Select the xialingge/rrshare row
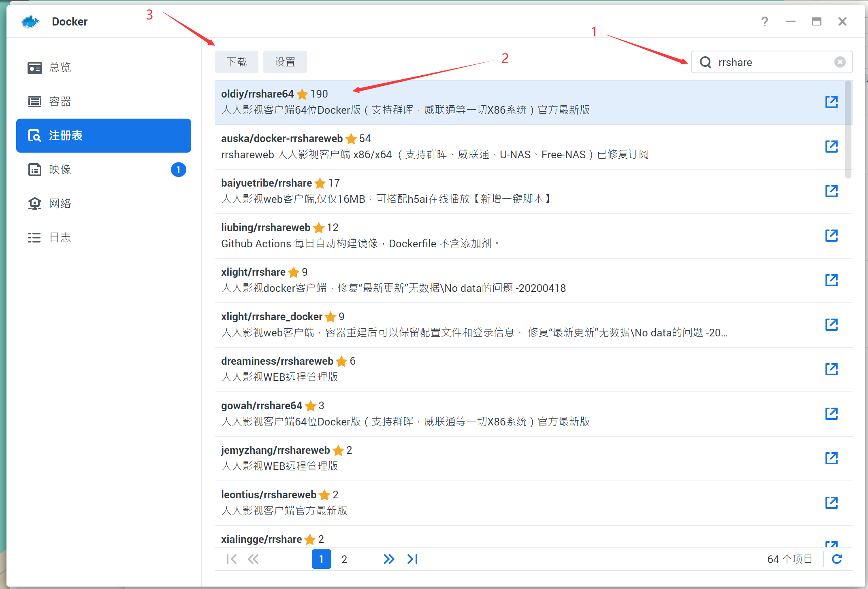 [534, 537]
